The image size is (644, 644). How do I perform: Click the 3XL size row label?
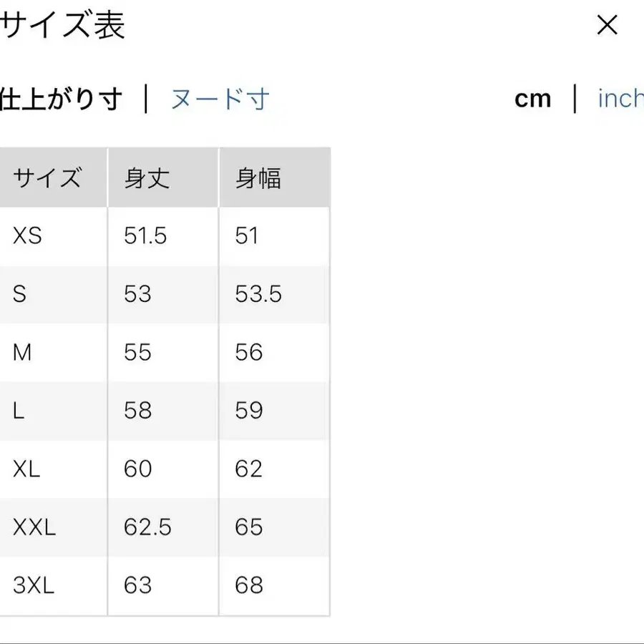click(34, 585)
